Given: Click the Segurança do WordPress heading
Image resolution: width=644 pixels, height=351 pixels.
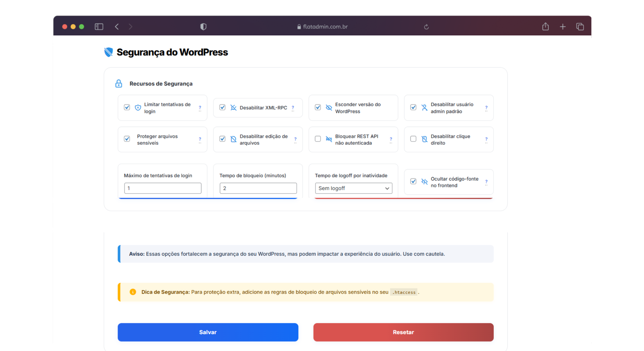Looking at the screenshot, I should tap(172, 52).
